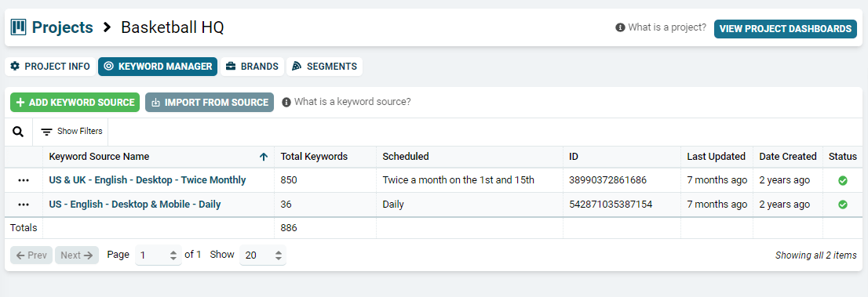Viewport: 868px width, 297px height.
Task: Click the Page number input field
Action: pyautogui.click(x=159, y=255)
